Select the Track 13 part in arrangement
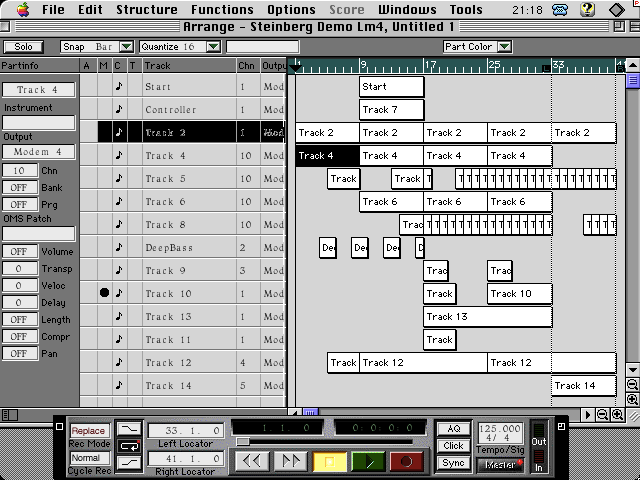The width and height of the screenshot is (640, 480). [x=488, y=317]
